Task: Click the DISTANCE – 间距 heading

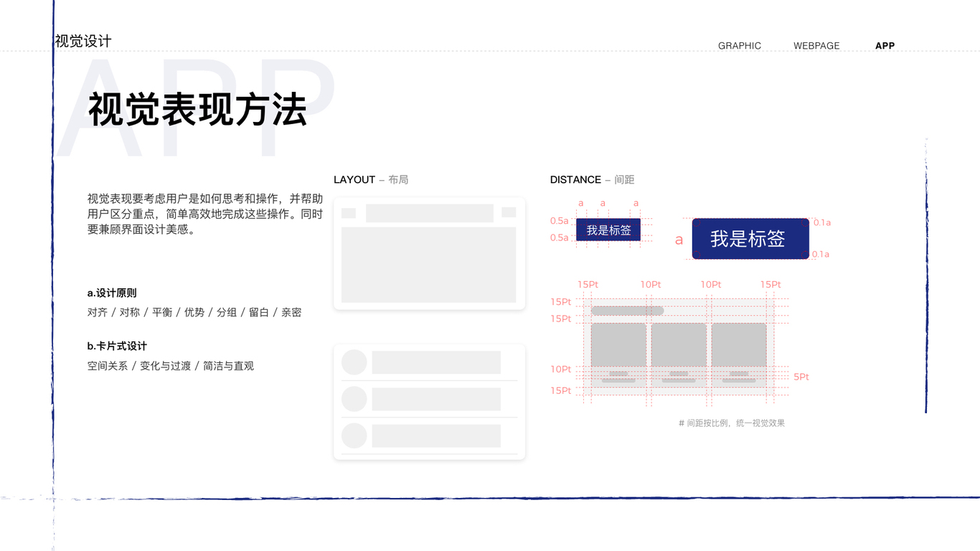Action: pyautogui.click(x=592, y=179)
